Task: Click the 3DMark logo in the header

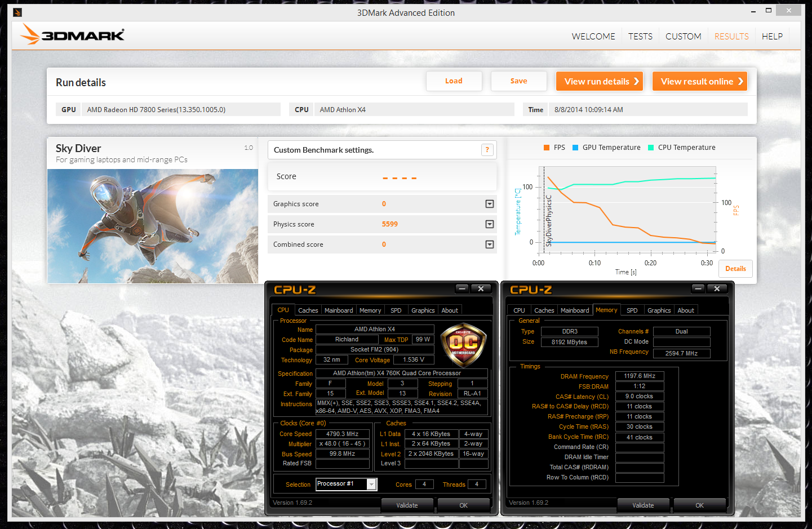Action: point(72,34)
